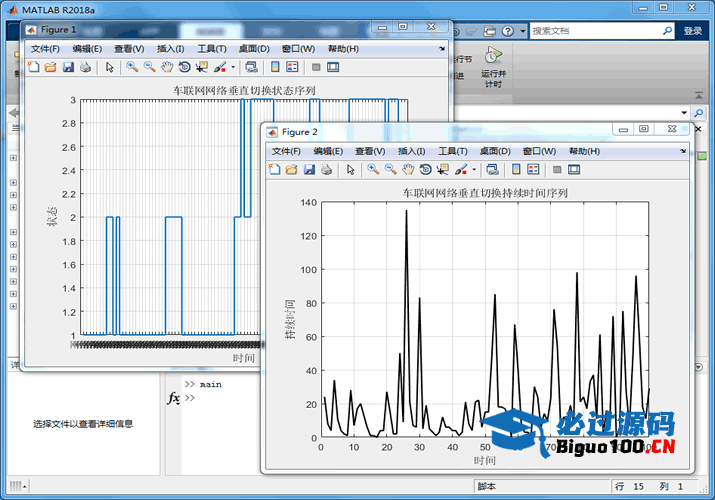715x500 pixels.
Task: Select Rotate 3D tool in Figure 1 toolbar
Action: (x=184, y=67)
